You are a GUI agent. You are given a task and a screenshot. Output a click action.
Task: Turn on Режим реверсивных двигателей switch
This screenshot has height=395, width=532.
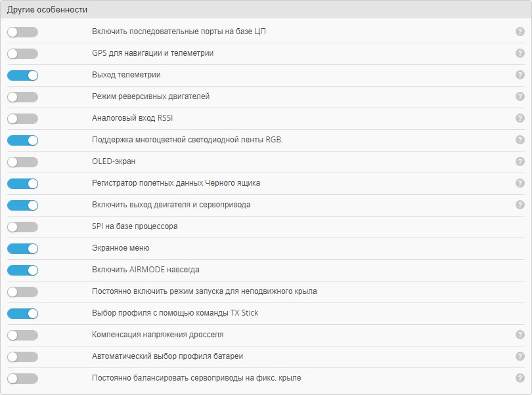pyautogui.click(x=22, y=96)
